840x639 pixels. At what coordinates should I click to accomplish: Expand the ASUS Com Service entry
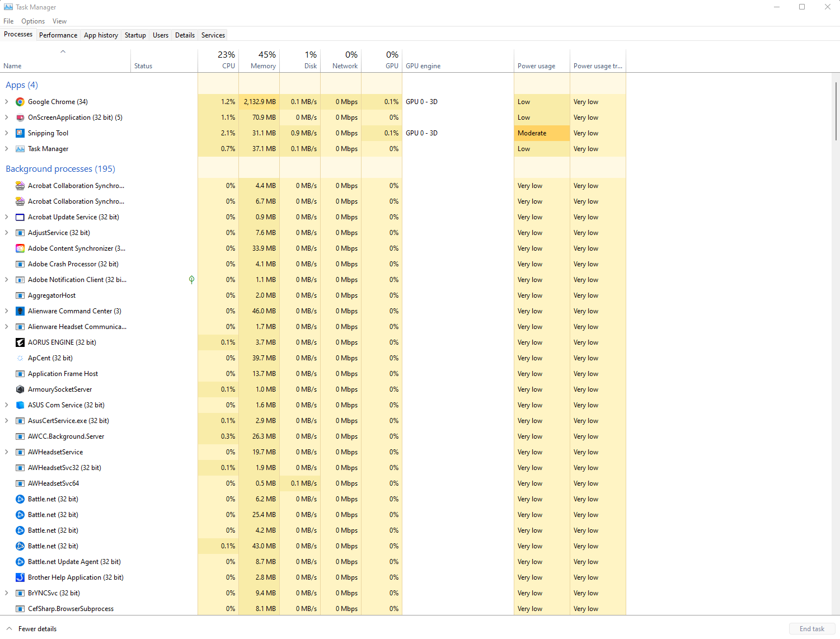pos(7,405)
